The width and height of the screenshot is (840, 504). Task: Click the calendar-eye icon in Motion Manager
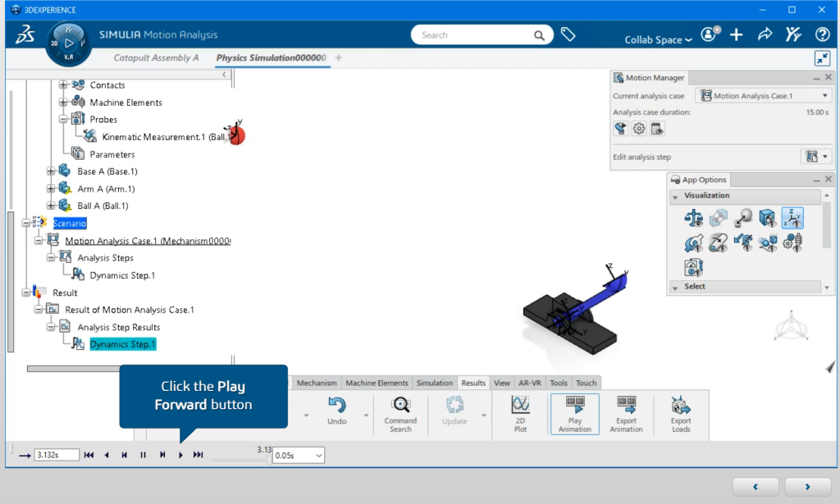tap(657, 129)
